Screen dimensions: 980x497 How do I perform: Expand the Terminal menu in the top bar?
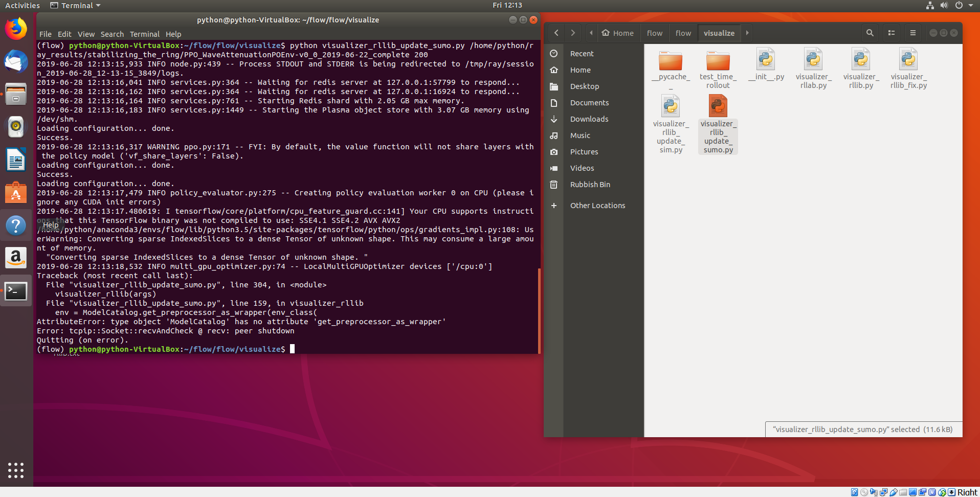point(75,6)
